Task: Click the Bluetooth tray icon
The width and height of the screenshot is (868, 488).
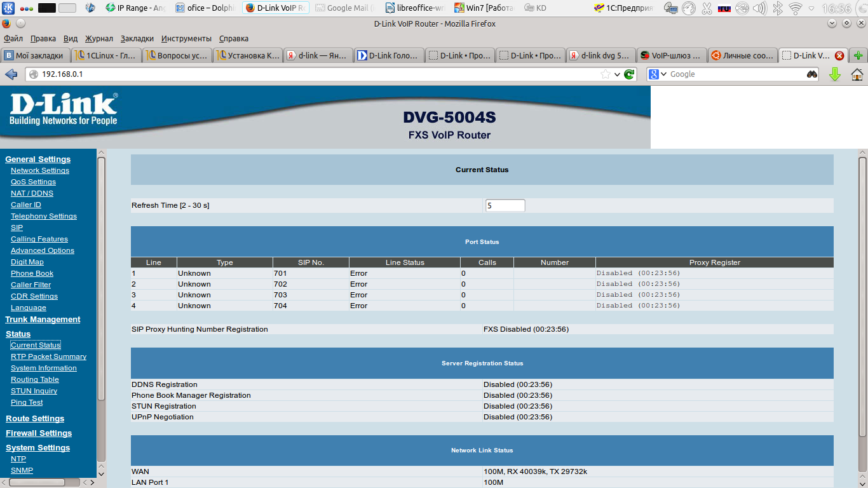Action: click(x=777, y=8)
